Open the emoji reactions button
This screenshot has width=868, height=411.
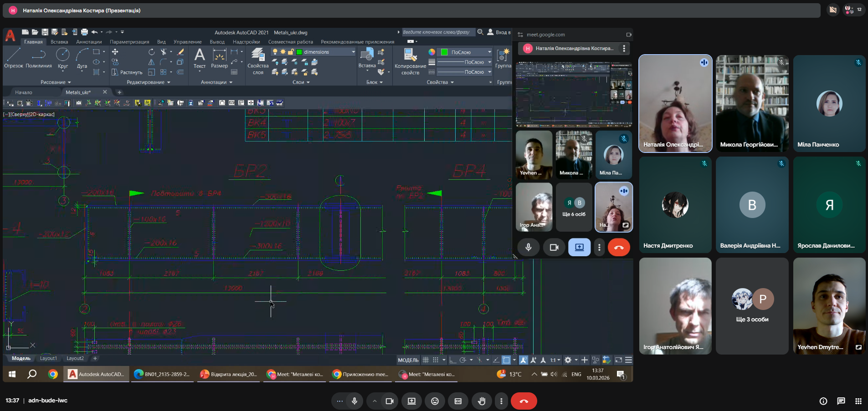point(435,401)
